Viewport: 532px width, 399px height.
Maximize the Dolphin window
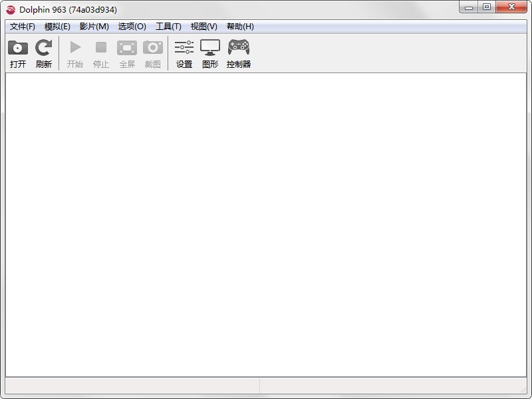point(487,7)
